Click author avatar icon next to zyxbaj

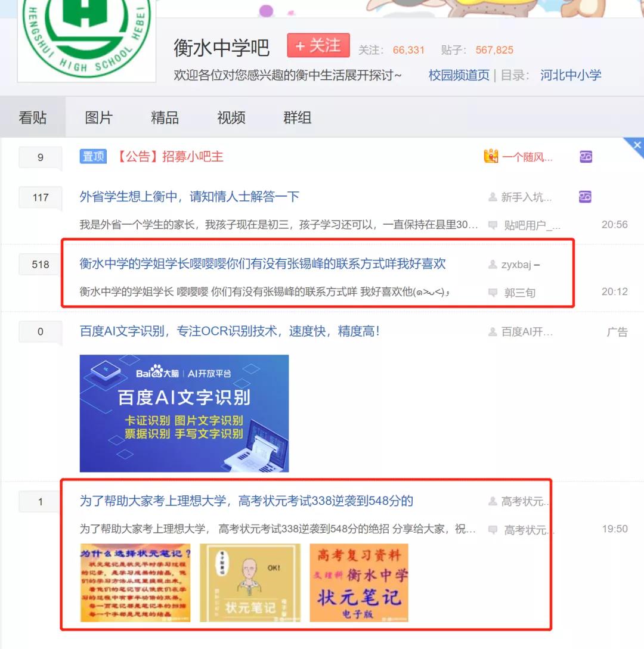click(x=493, y=264)
